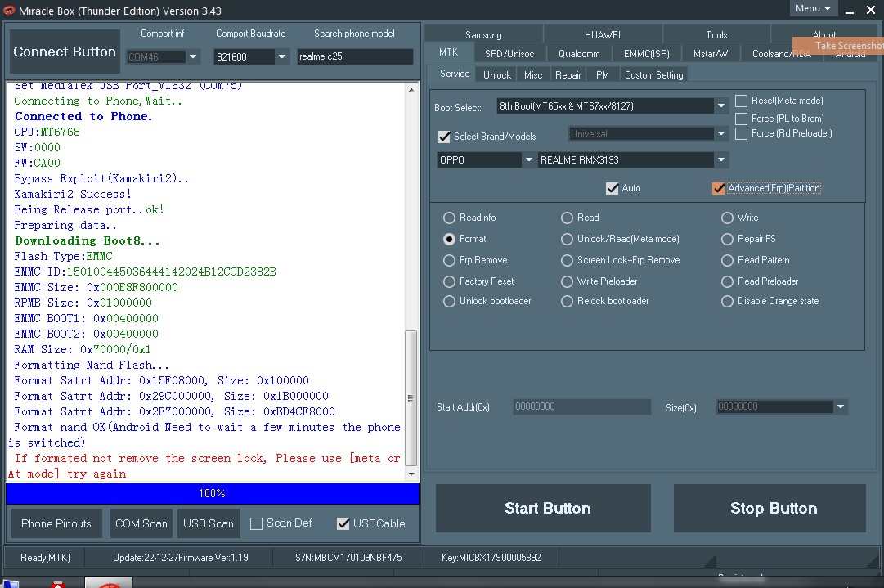Choose the Read Preloader option
This screenshot has height=588, width=884.
727,281
